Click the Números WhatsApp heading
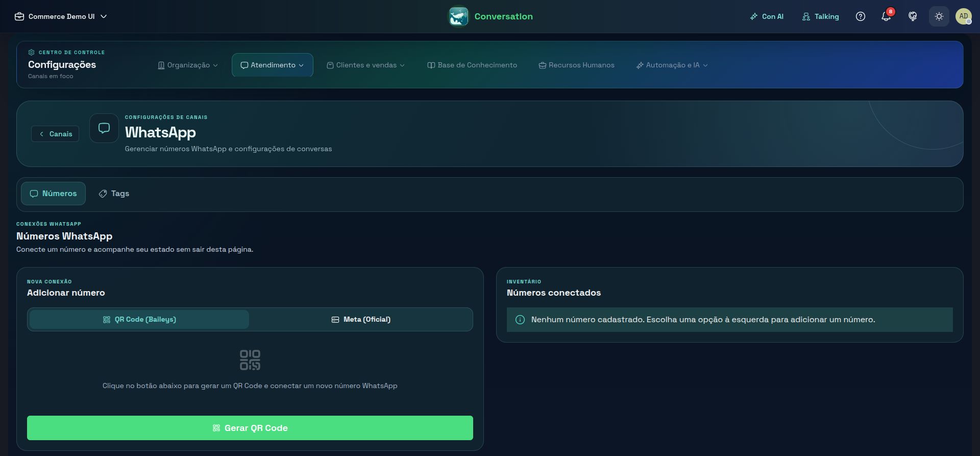The height and width of the screenshot is (456, 980). pos(64,236)
